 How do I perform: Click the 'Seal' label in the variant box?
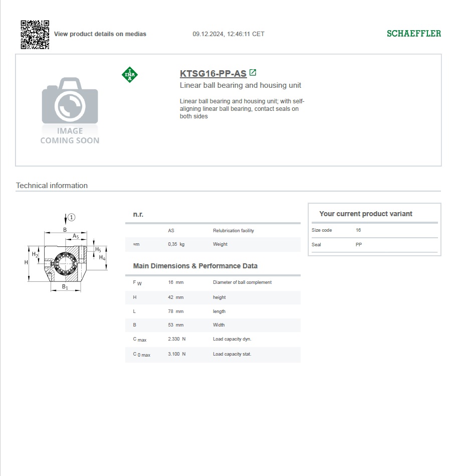point(316,245)
